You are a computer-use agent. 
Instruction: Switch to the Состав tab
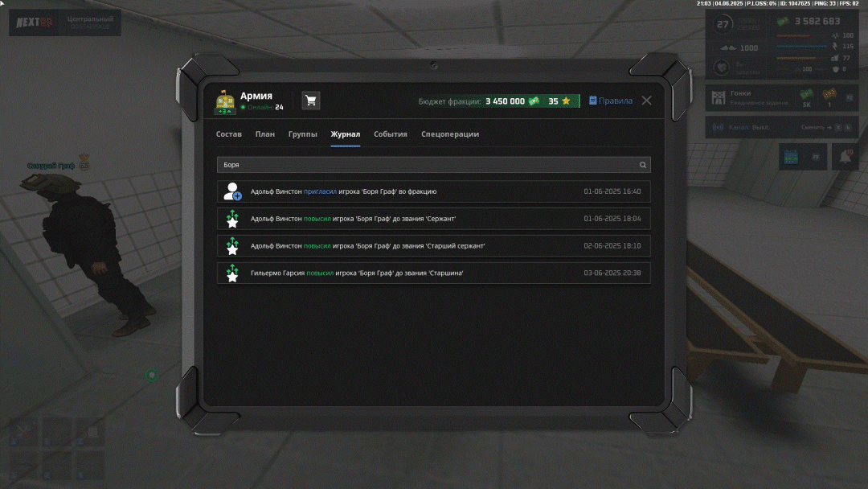pos(229,134)
